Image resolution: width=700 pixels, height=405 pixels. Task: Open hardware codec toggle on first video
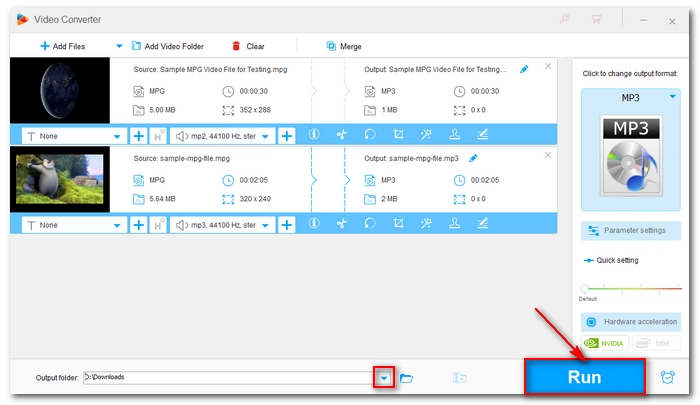tap(158, 136)
